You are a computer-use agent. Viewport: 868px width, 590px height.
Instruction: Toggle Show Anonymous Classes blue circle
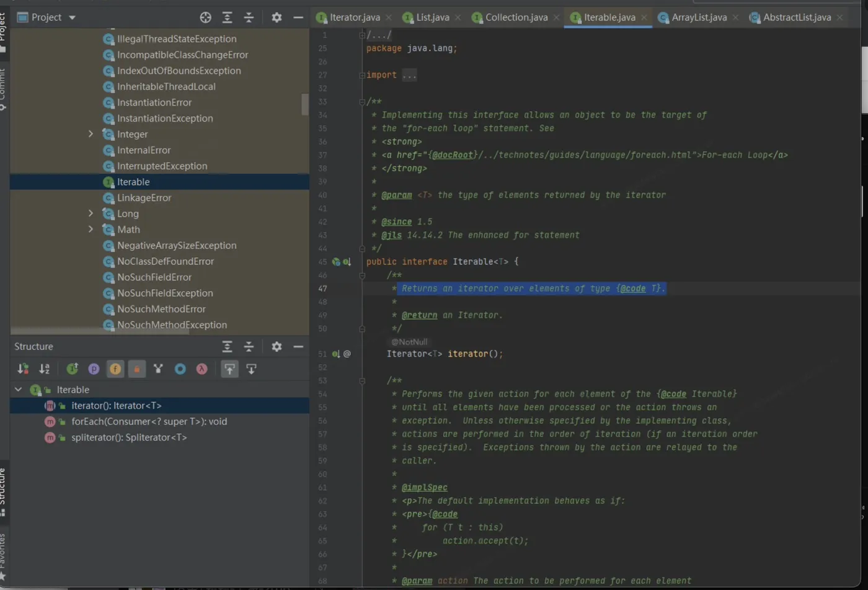pyautogui.click(x=180, y=369)
